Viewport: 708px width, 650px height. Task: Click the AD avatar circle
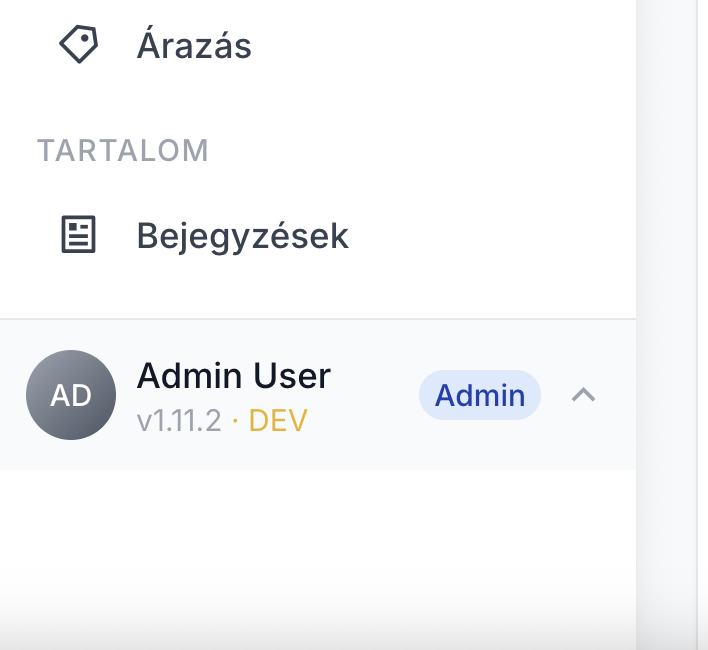[71, 395]
